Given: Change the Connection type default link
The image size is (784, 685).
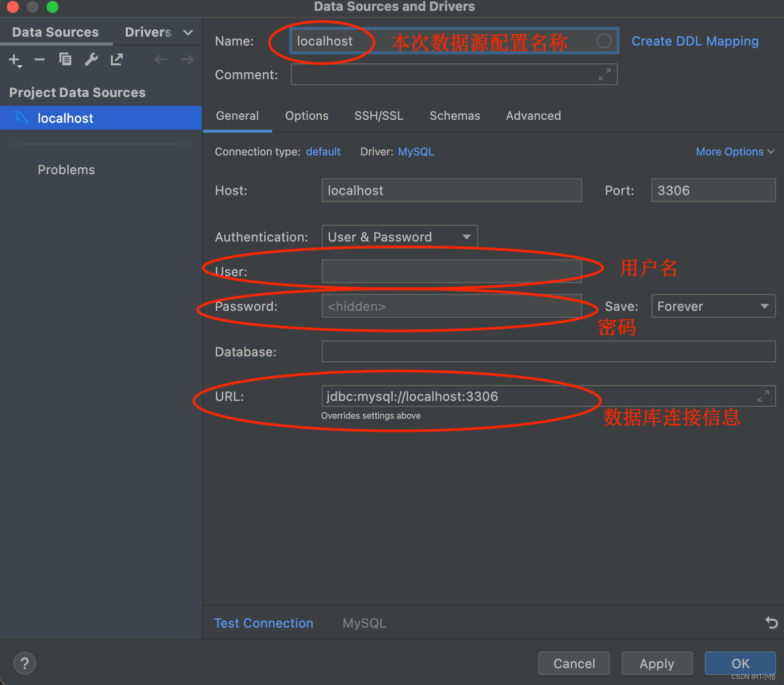Looking at the screenshot, I should [x=323, y=152].
